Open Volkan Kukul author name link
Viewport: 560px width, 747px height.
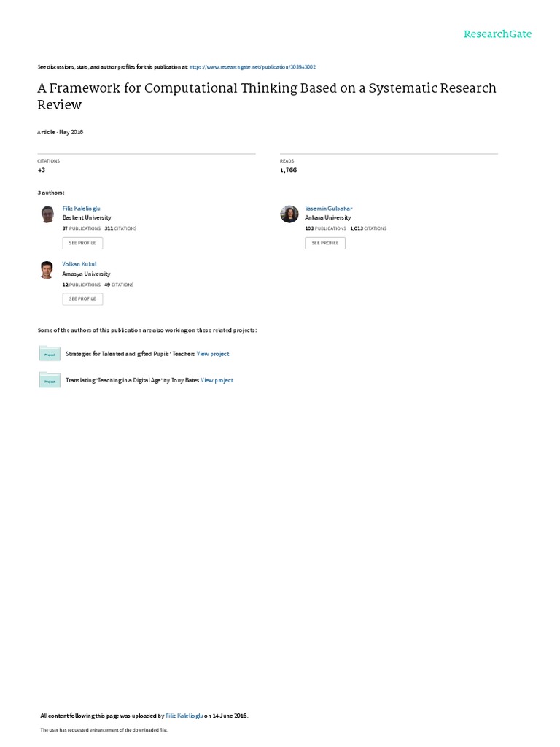coord(79,264)
